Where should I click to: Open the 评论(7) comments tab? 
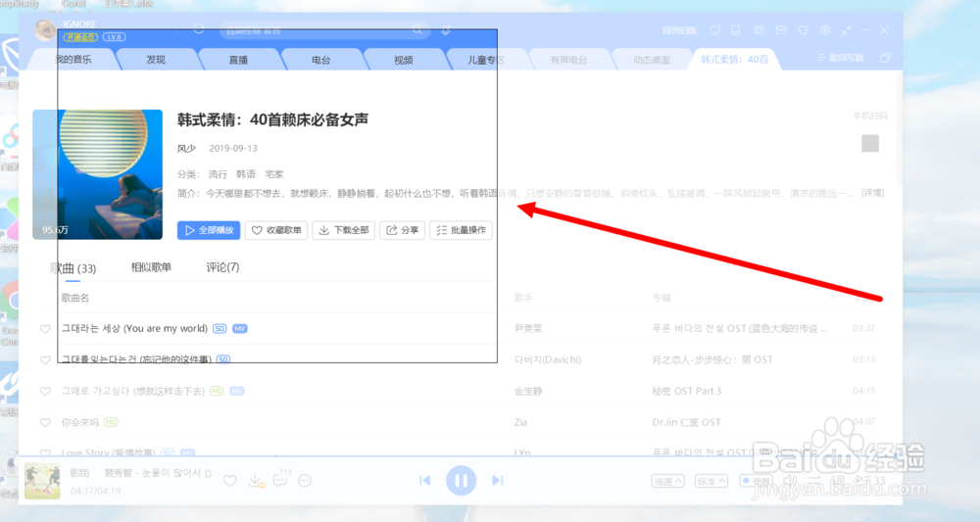[222, 267]
